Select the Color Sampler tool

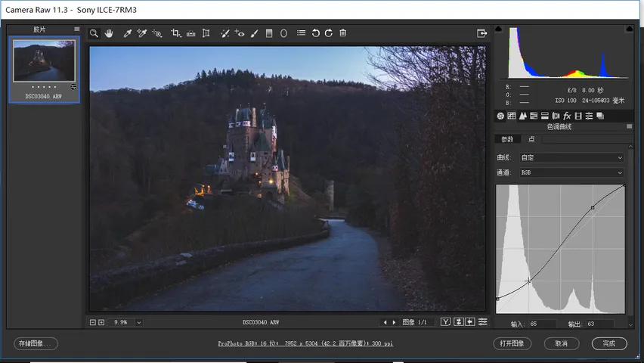(141, 33)
